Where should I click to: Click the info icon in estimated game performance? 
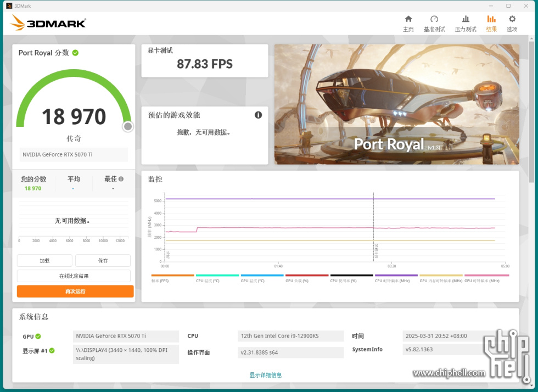click(258, 115)
